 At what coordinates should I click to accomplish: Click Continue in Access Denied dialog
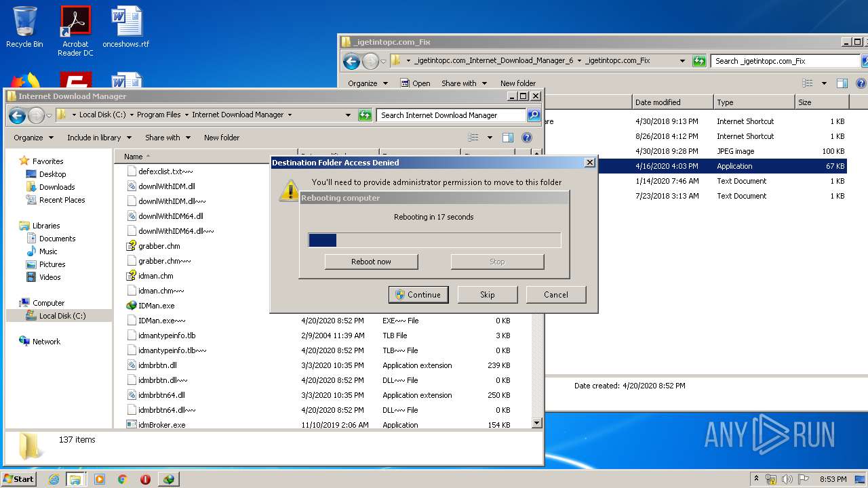pos(418,295)
